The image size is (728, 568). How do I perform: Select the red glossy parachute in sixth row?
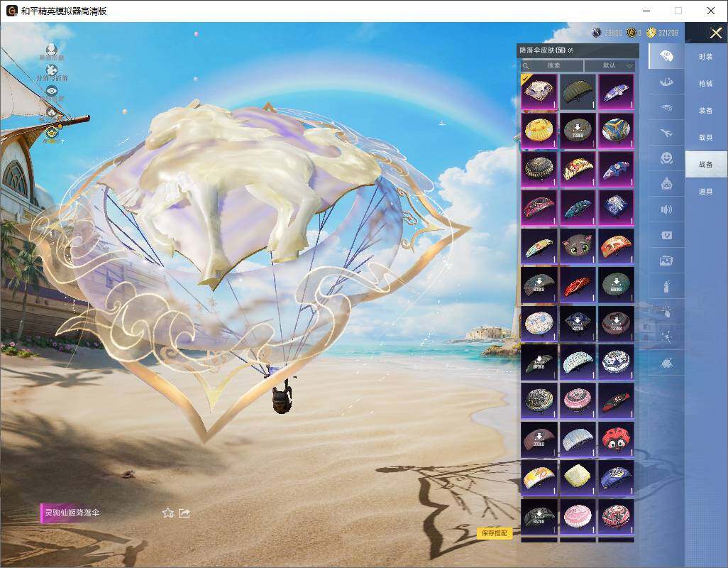pyautogui.click(x=578, y=285)
